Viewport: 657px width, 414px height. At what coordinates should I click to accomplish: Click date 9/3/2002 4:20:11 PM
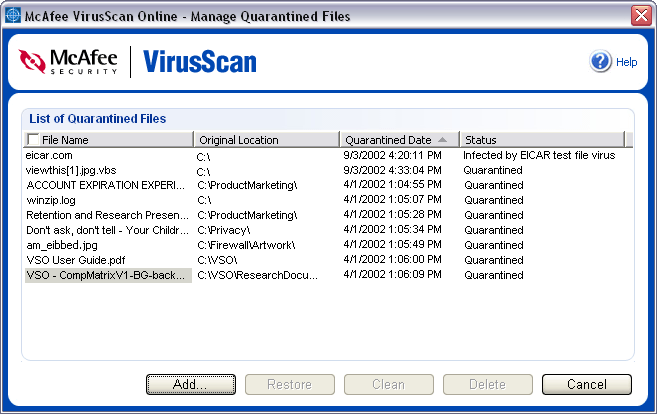tap(392, 155)
